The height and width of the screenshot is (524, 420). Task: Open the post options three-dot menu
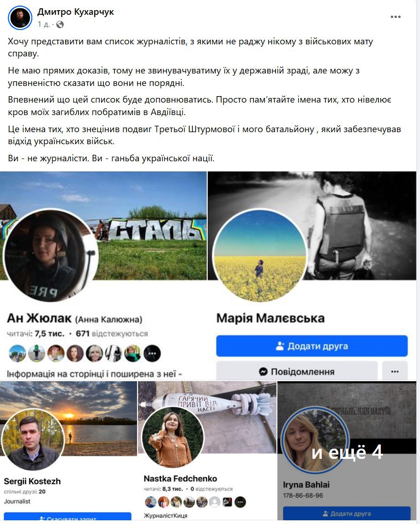point(395,17)
